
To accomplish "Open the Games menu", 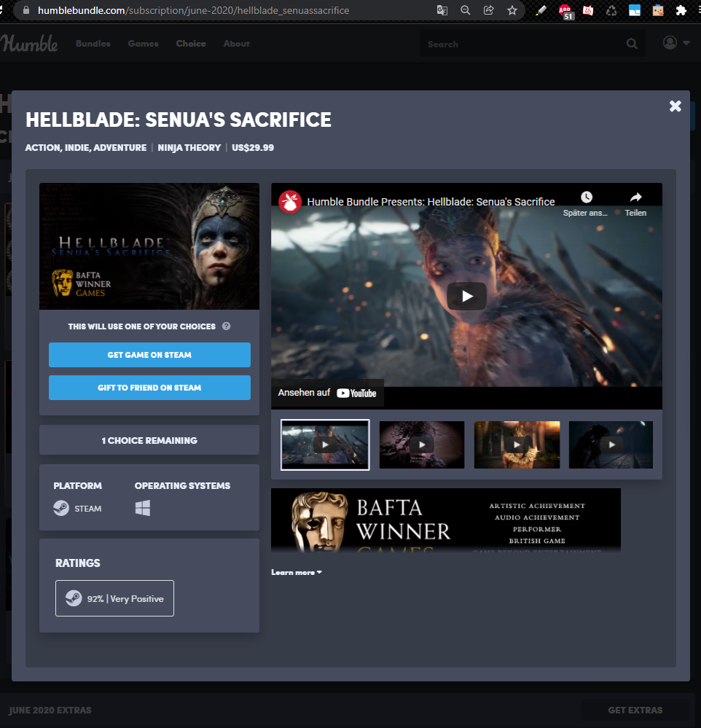I will pos(143,44).
